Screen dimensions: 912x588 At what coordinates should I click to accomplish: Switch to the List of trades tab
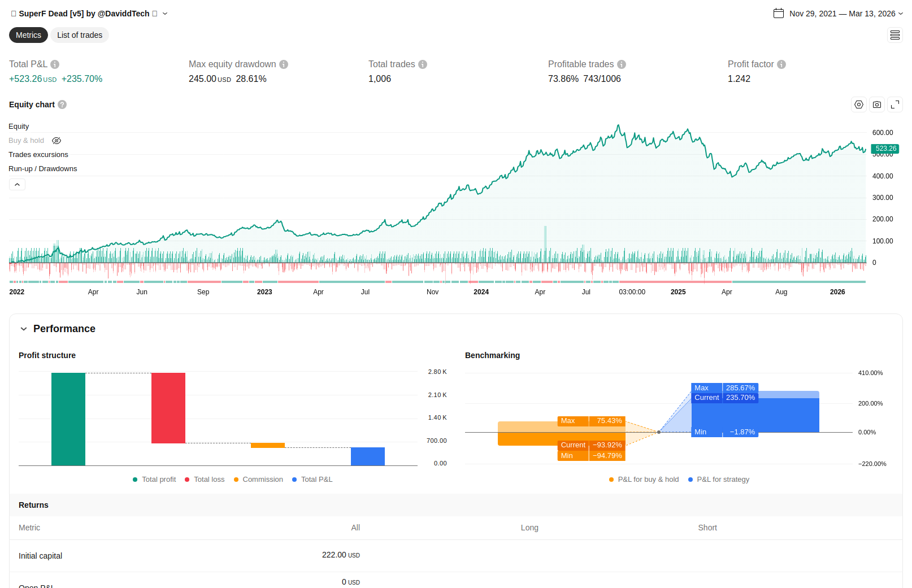80,35
